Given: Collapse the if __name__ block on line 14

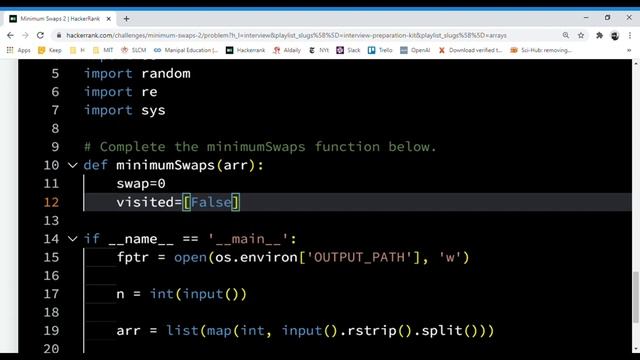Looking at the screenshot, I should coord(72,239).
